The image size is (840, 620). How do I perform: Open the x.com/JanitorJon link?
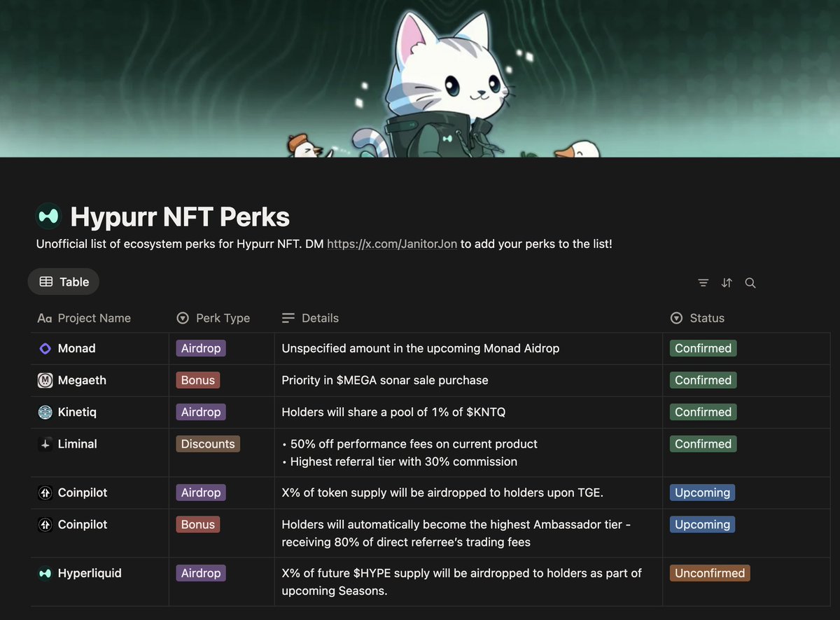click(392, 244)
